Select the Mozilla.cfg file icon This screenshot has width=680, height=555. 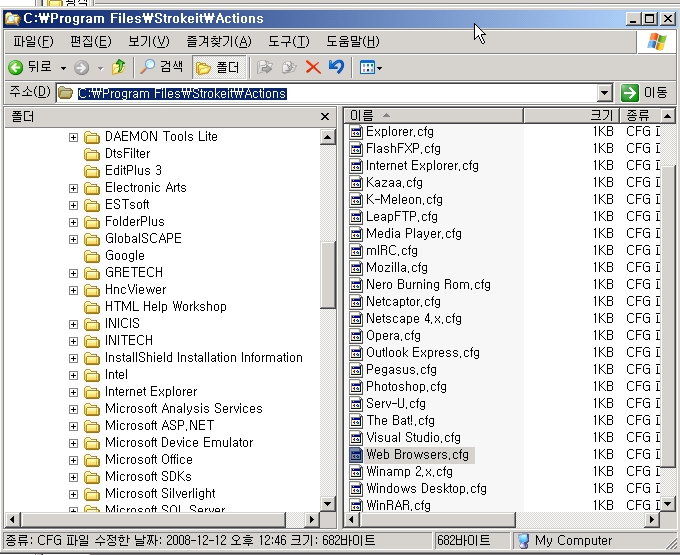point(356,268)
